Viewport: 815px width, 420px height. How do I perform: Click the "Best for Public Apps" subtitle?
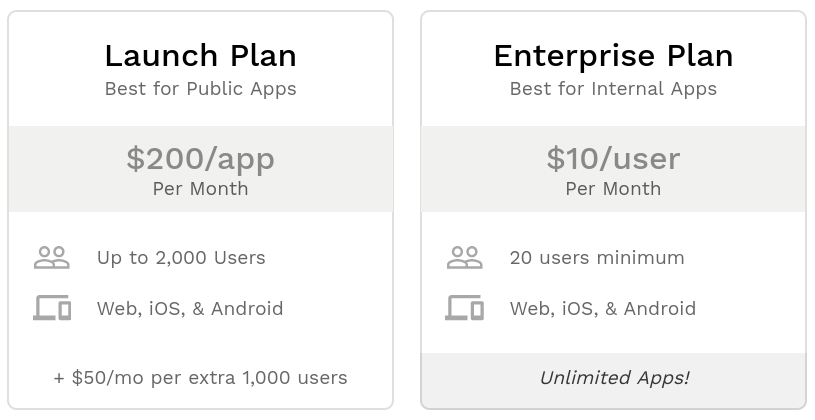coord(200,89)
